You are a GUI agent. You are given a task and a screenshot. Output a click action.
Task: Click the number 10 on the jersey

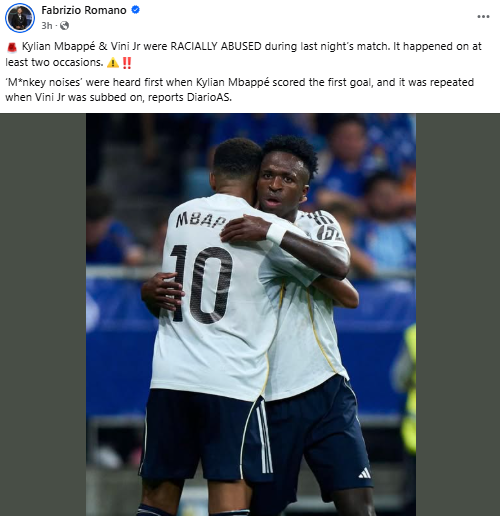tap(201, 284)
